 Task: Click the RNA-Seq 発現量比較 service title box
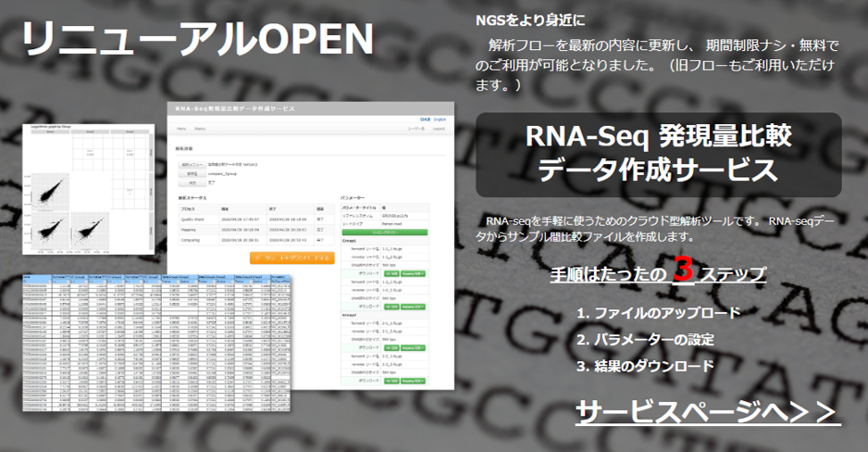click(658, 154)
